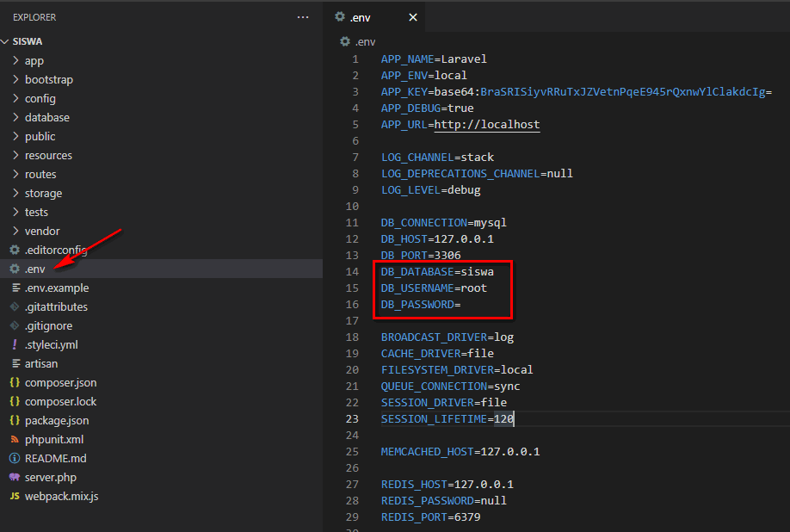The height and width of the screenshot is (532, 790).
Task: Open the .env.example file
Action: (56, 288)
